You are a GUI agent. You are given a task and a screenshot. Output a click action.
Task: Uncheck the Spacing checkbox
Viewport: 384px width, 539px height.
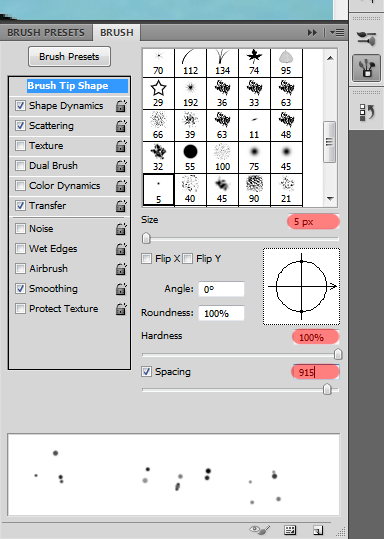click(146, 372)
